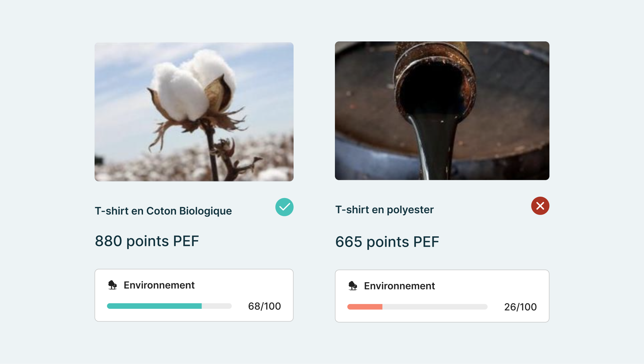Viewport: 644px width, 364px height.
Task: Select the T-shirt en polyester title
Action: pos(385,210)
